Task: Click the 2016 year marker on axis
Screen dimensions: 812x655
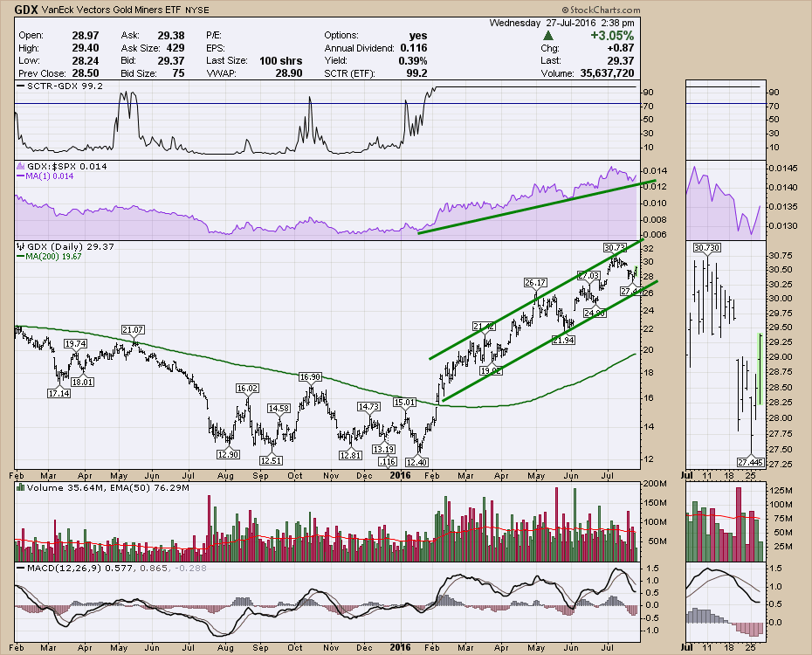Action: click(x=400, y=474)
